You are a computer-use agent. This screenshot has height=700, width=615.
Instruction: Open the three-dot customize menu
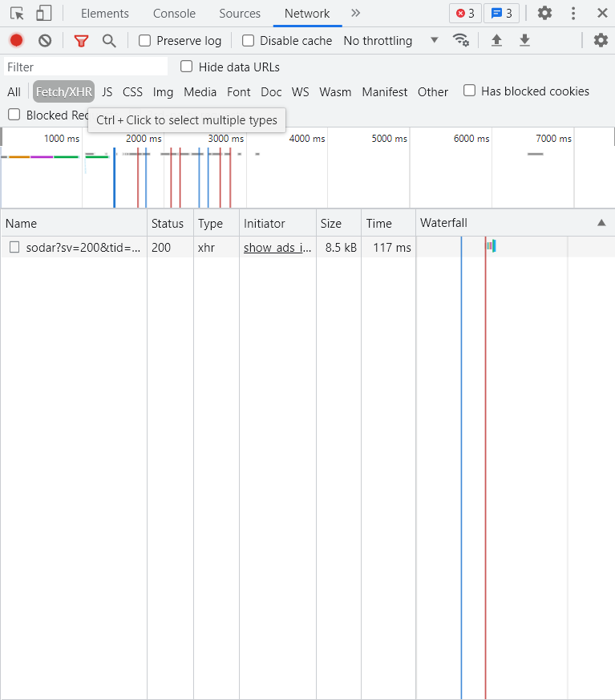[573, 13]
